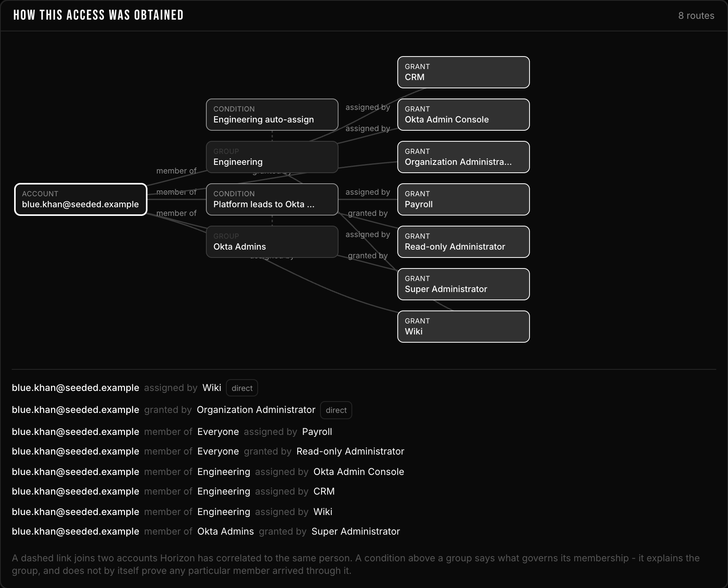Click CRM in the Engineering route
728x588 pixels.
click(324, 491)
